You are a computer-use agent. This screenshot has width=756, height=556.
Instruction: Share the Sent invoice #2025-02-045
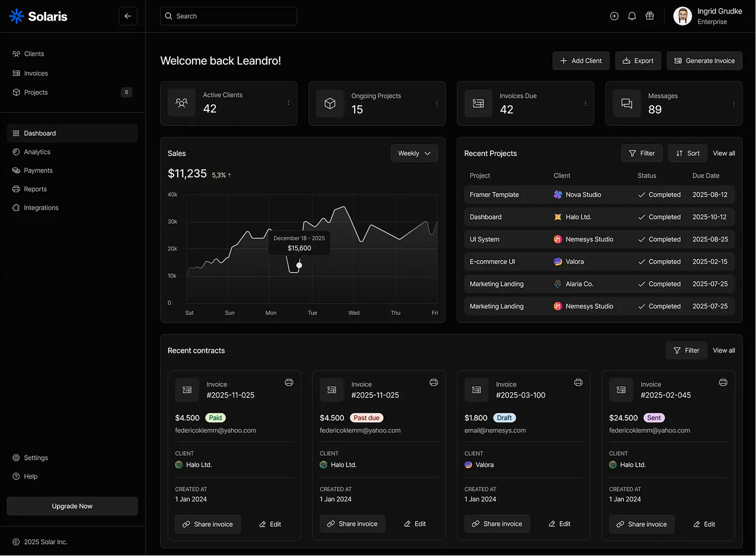642,525
